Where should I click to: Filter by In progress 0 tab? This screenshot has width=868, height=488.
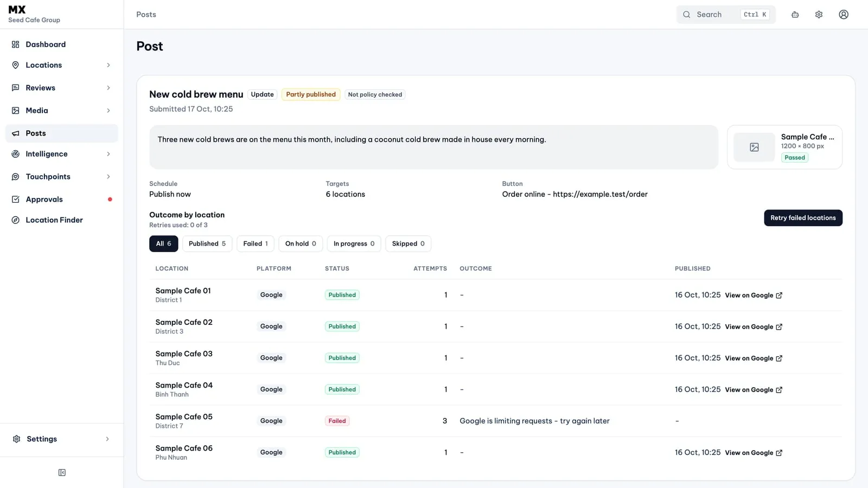pyautogui.click(x=354, y=244)
